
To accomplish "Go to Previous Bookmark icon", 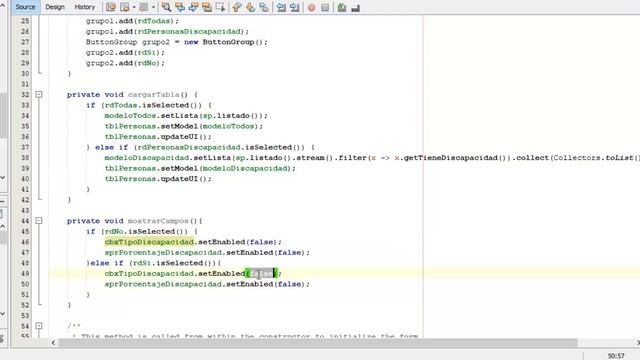I will click(x=237, y=7).
